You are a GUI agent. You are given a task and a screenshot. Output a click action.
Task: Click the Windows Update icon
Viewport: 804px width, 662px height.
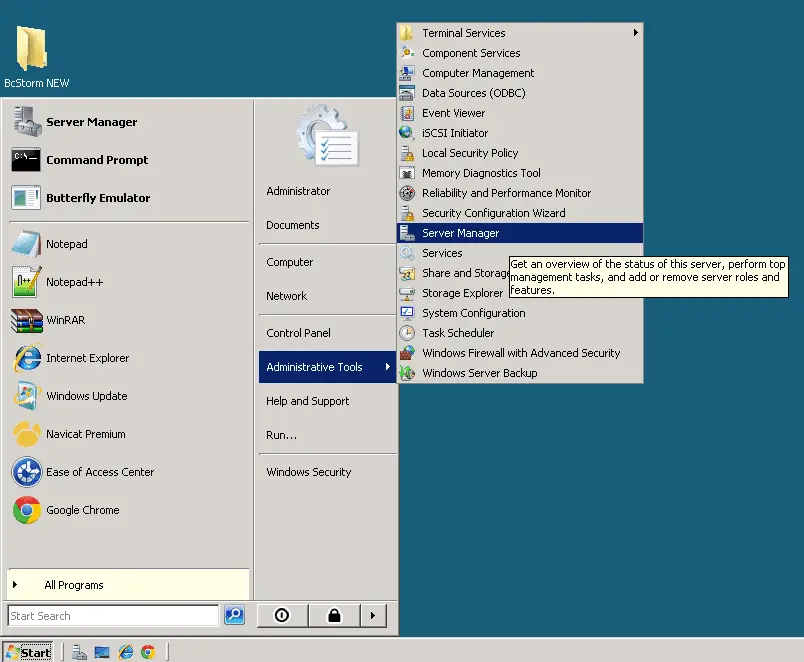[x=27, y=396]
